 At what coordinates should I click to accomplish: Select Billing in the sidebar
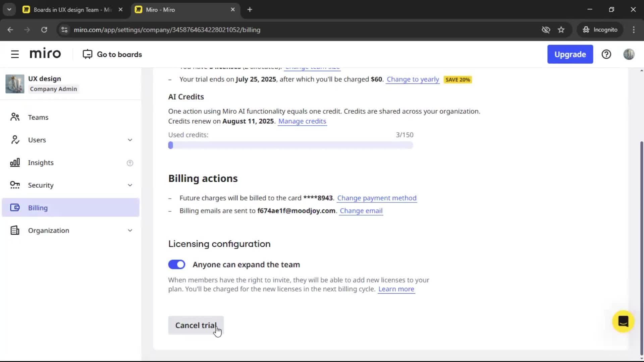pyautogui.click(x=70, y=207)
